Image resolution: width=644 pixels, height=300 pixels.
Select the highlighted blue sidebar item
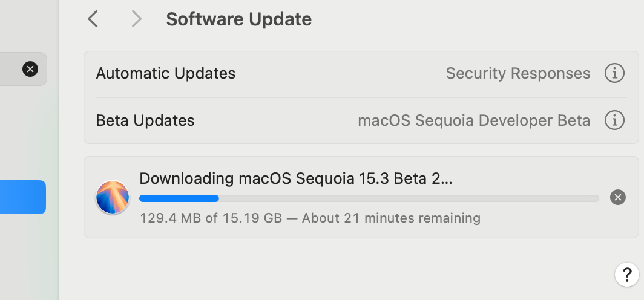click(22, 197)
